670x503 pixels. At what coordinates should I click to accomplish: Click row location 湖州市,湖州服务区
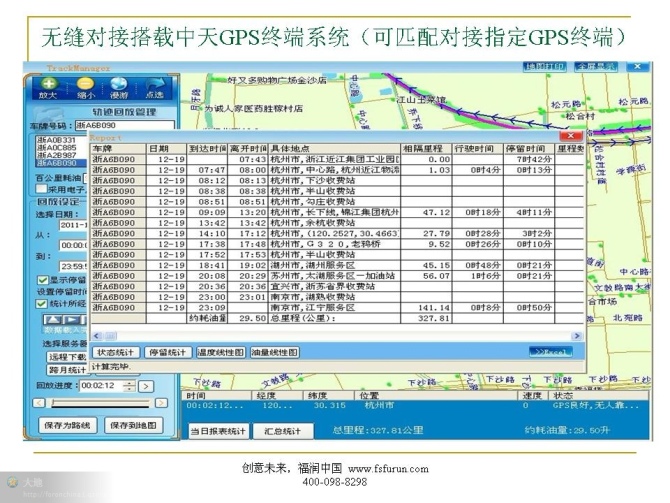[313, 265]
